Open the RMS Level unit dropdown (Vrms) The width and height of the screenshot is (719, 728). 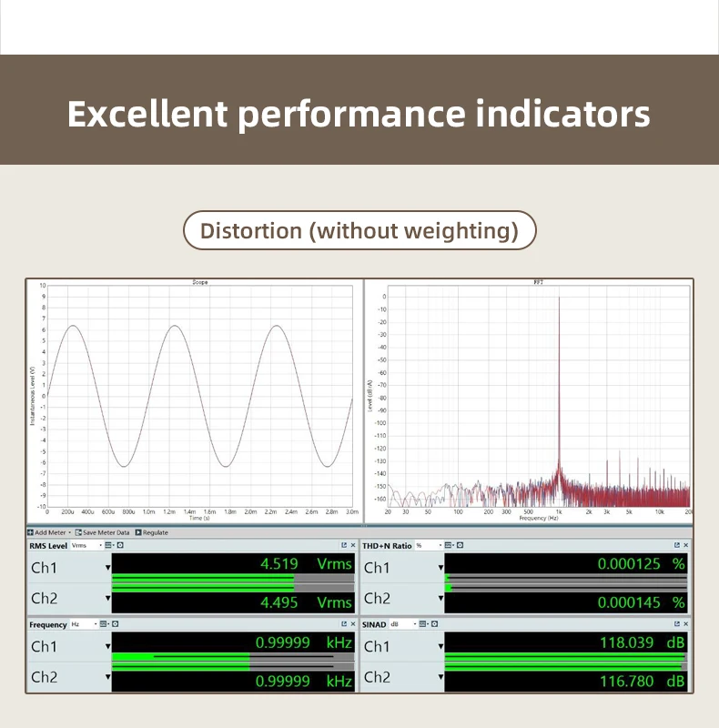[x=86, y=545]
